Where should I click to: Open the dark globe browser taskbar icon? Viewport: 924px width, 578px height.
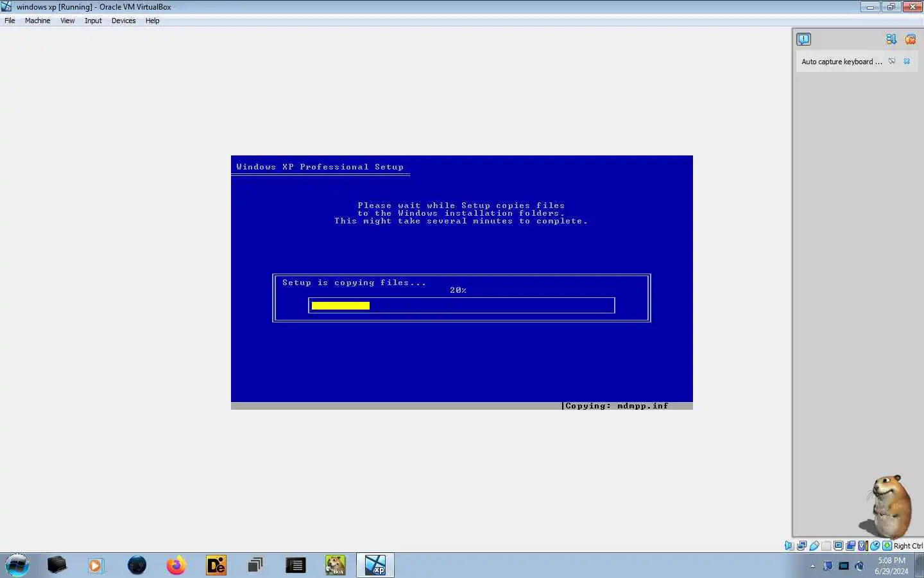(137, 565)
